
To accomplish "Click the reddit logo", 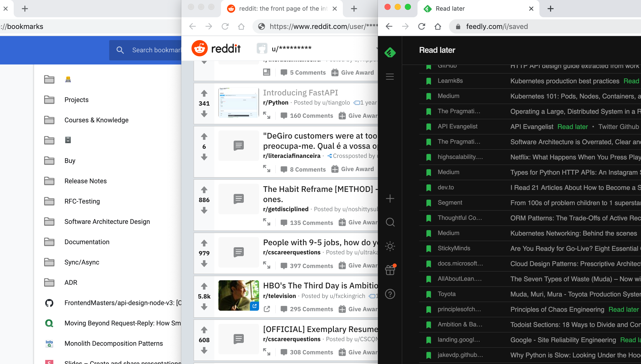I will click(216, 48).
